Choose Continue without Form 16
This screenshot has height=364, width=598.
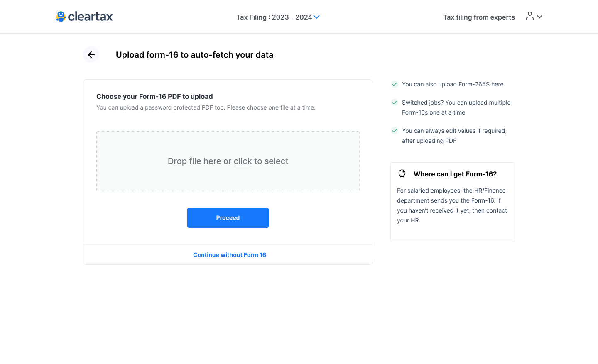click(230, 255)
